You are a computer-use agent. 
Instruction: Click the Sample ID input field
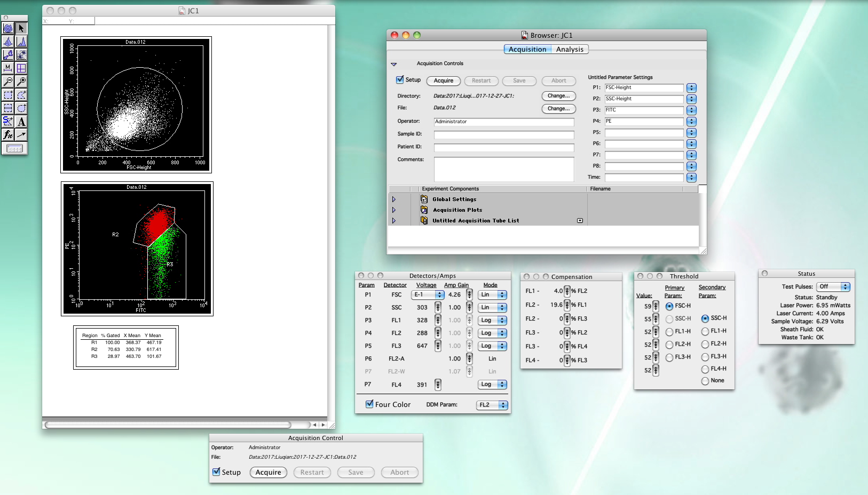(503, 134)
